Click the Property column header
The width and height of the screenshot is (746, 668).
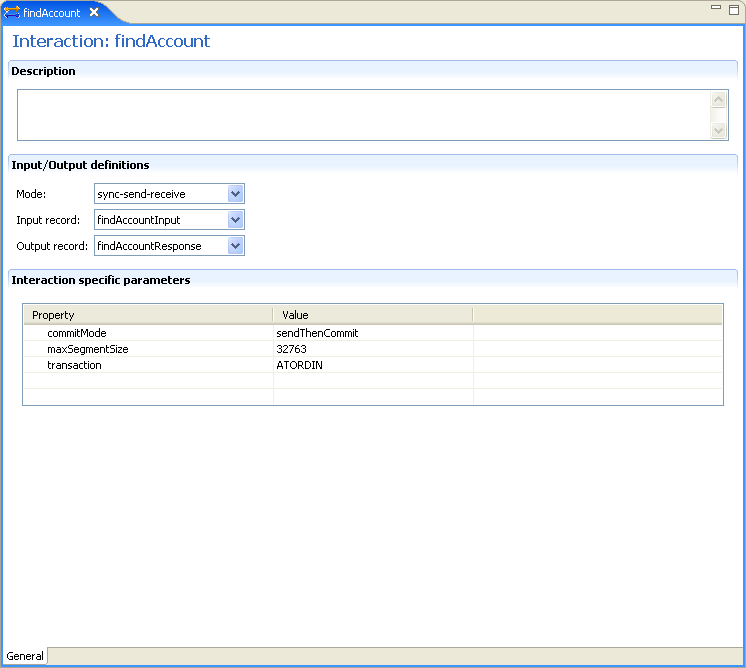(148, 315)
